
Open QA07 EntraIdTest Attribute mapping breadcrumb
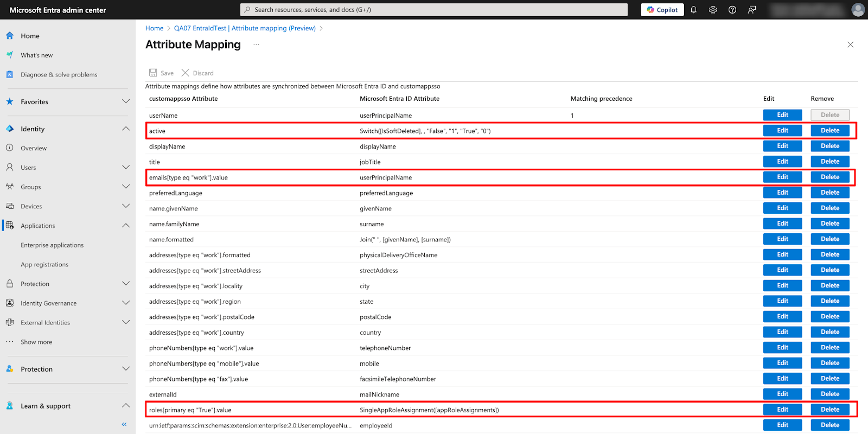coord(245,28)
